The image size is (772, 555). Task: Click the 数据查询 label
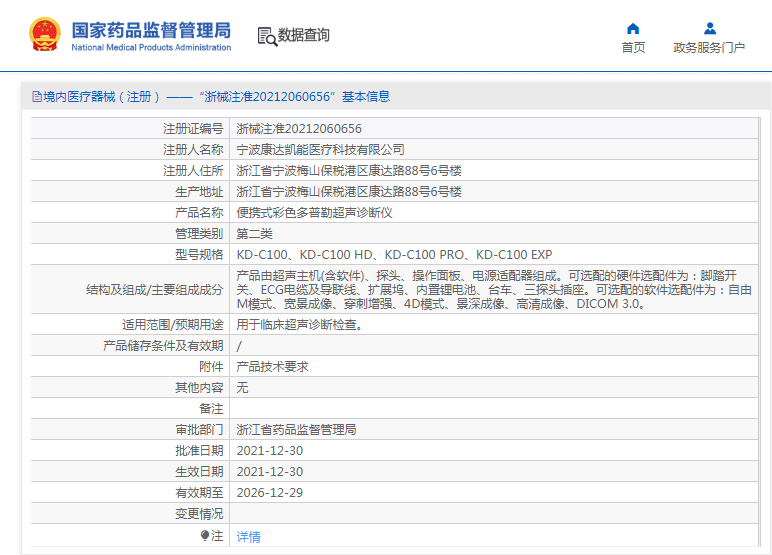[303, 35]
